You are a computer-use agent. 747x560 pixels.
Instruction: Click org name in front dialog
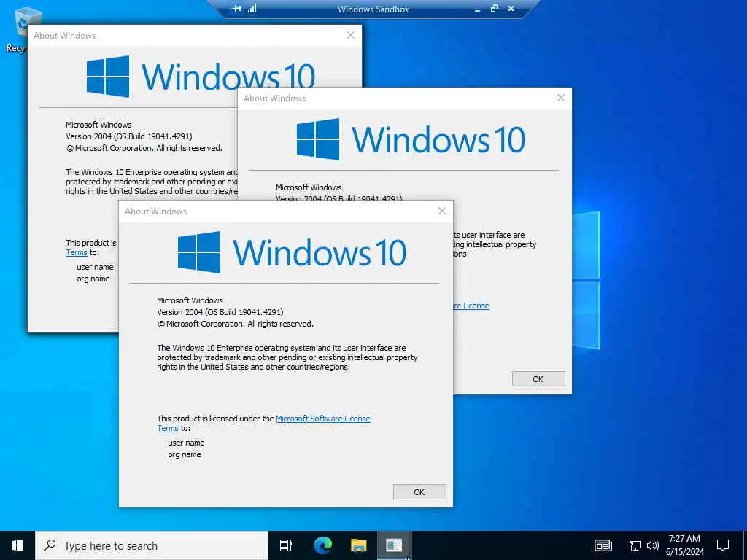click(x=185, y=454)
